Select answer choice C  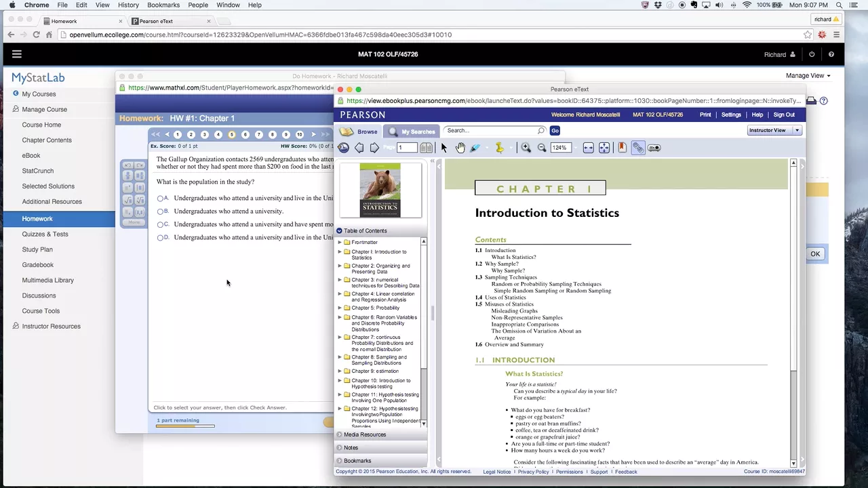160,224
